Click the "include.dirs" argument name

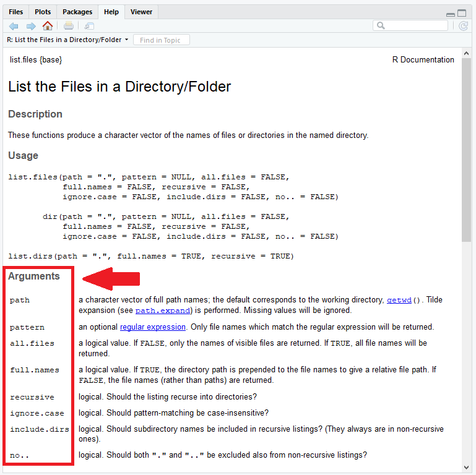(40, 429)
